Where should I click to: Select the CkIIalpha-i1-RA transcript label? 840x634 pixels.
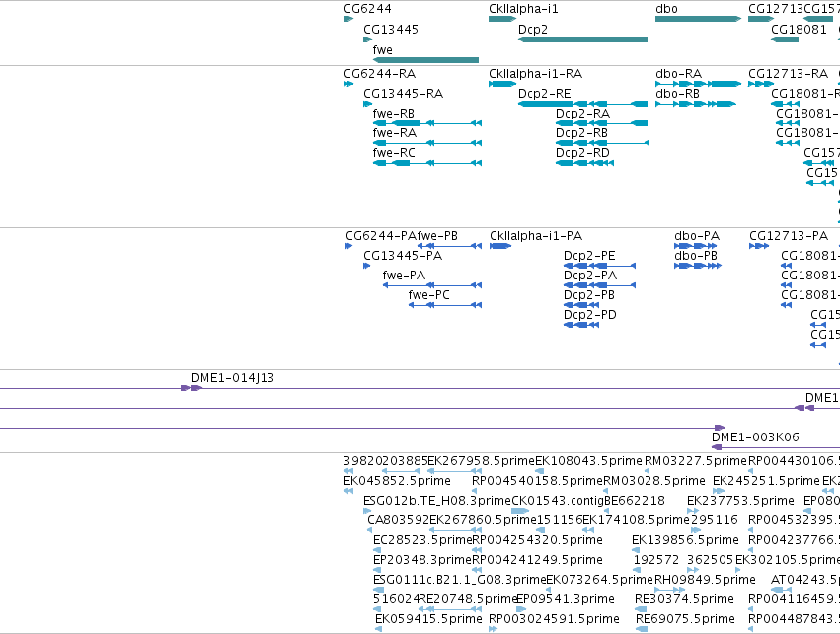(x=535, y=74)
